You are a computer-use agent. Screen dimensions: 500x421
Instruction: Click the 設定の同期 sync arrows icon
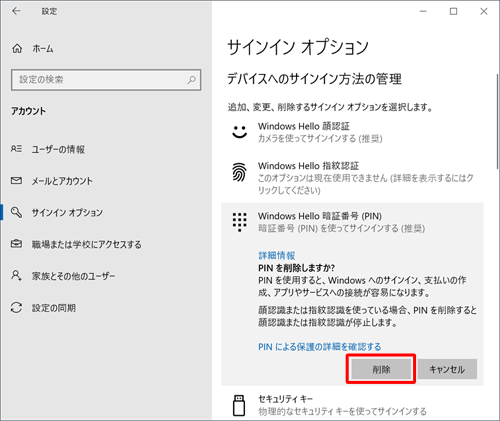click(x=16, y=307)
